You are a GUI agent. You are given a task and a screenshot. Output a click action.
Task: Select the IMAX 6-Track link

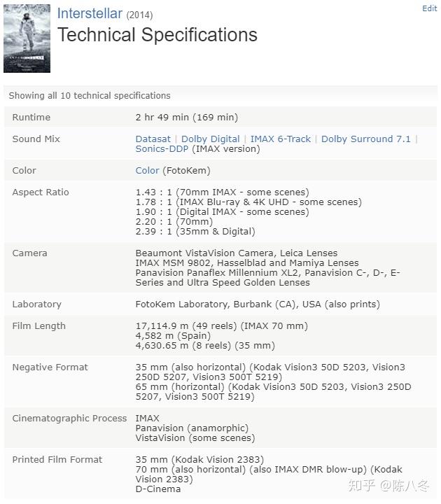(280, 139)
